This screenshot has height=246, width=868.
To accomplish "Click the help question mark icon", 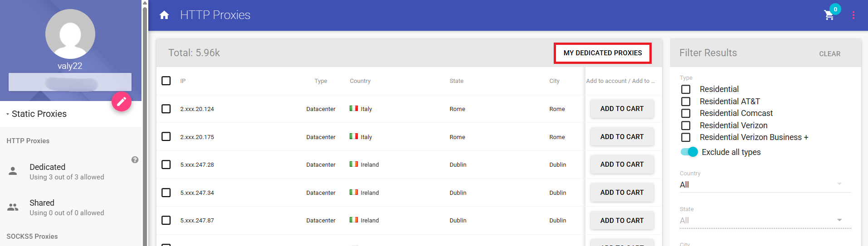I will click(x=135, y=160).
